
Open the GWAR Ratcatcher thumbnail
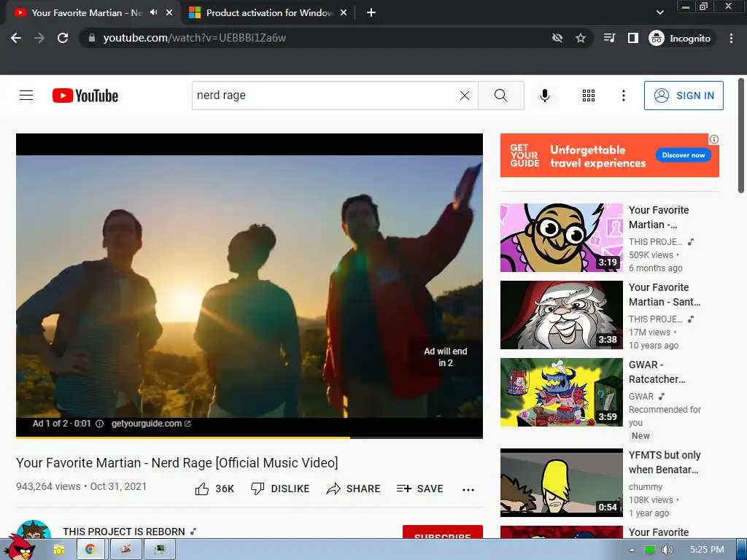click(x=561, y=392)
